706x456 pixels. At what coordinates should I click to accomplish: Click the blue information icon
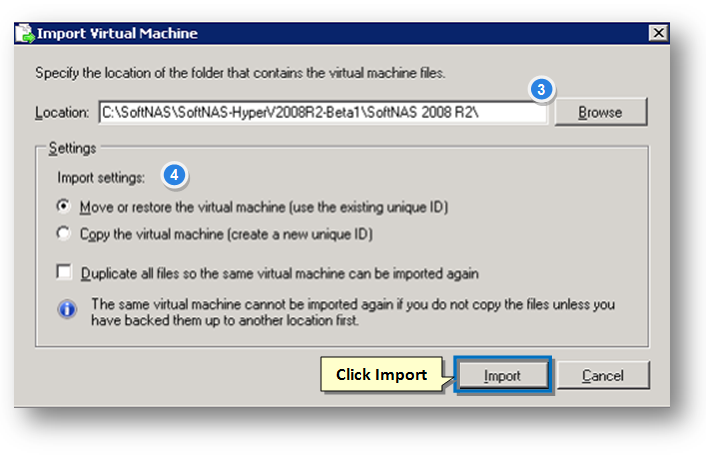pyautogui.click(x=67, y=309)
